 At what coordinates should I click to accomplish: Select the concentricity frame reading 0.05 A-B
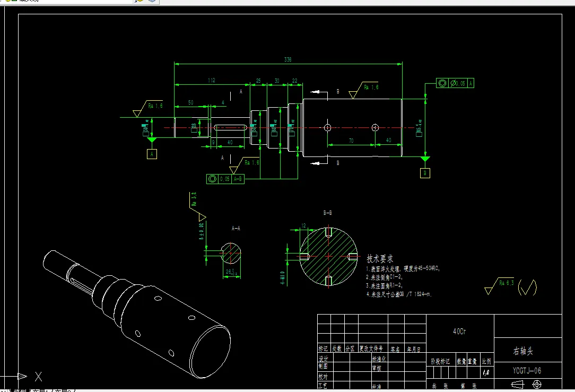pyautogui.click(x=225, y=179)
